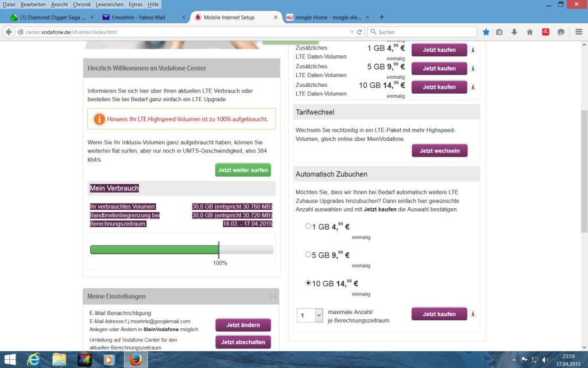Click info icon next to 1 GB offer
The width and height of the screenshot is (588, 368).
coord(473,49)
